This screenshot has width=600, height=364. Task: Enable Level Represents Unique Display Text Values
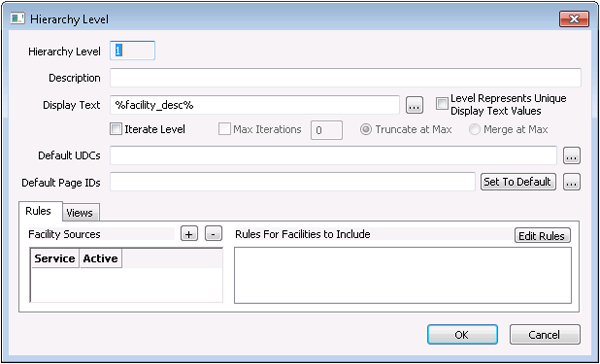click(442, 104)
